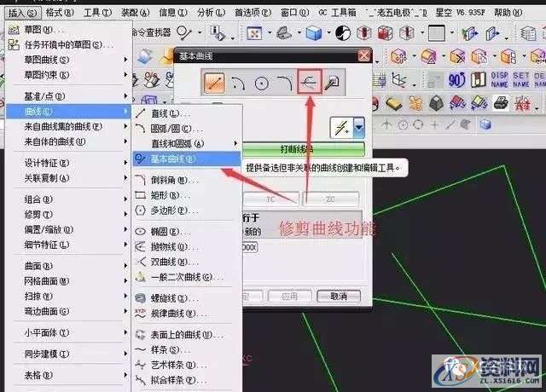Image resolution: width=546 pixels, height=392 pixels.
Task: Toggle the point on curve snap option
Action: (x=450, y=124)
